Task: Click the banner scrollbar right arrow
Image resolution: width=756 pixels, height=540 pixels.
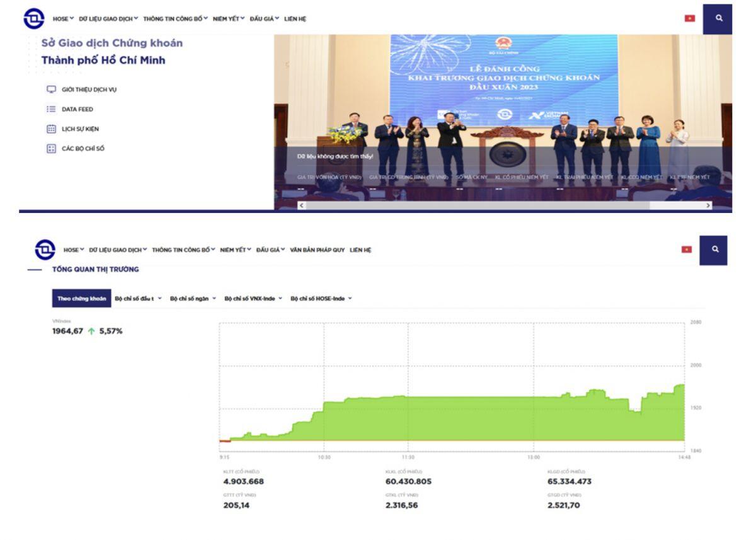Action: tap(708, 205)
